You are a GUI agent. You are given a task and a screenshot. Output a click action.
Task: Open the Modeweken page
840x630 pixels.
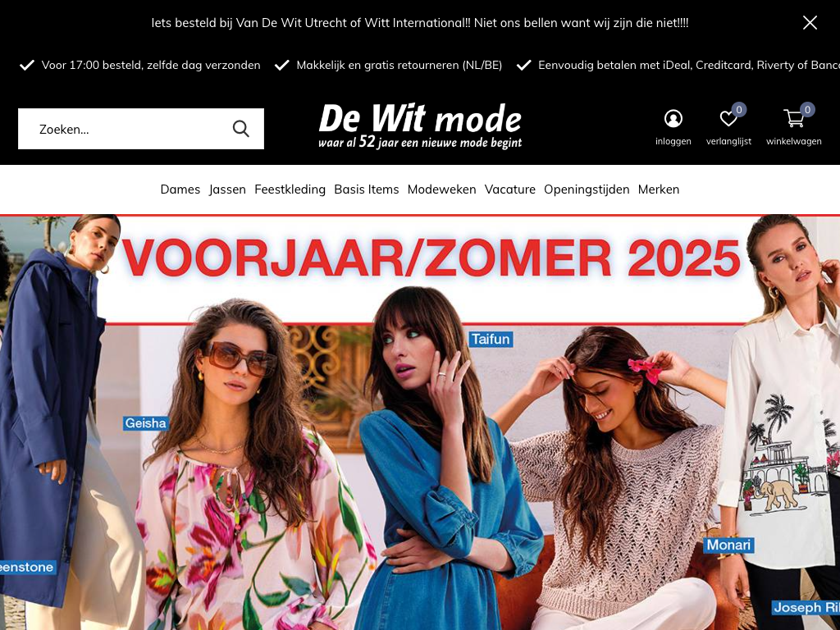pyautogui.click(x=441, y=189)
